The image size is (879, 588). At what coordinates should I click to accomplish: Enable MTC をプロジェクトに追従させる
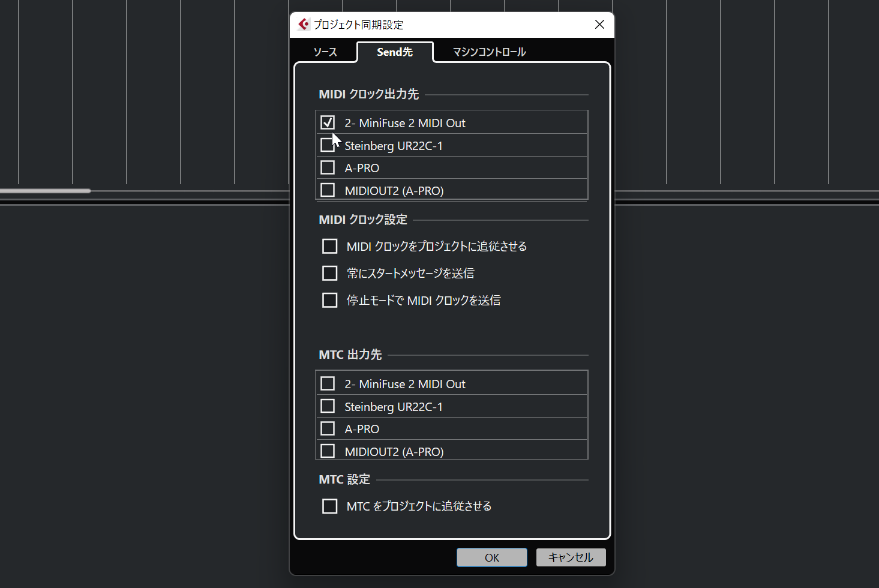click(330, 506)
